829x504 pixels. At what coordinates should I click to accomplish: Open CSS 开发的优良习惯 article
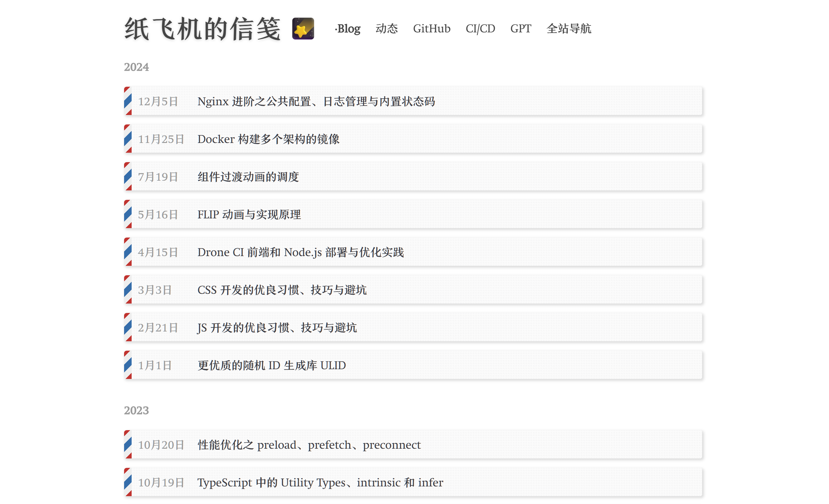pyautogui.click(x=281, y=290)
